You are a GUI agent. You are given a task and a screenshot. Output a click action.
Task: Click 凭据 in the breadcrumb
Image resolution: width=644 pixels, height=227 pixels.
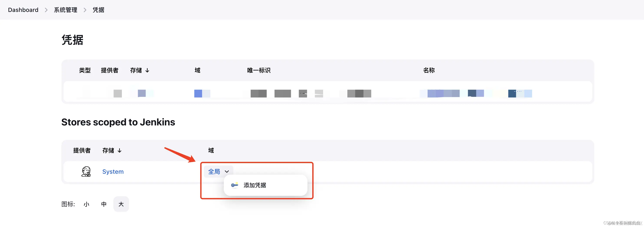pos(98,10)
